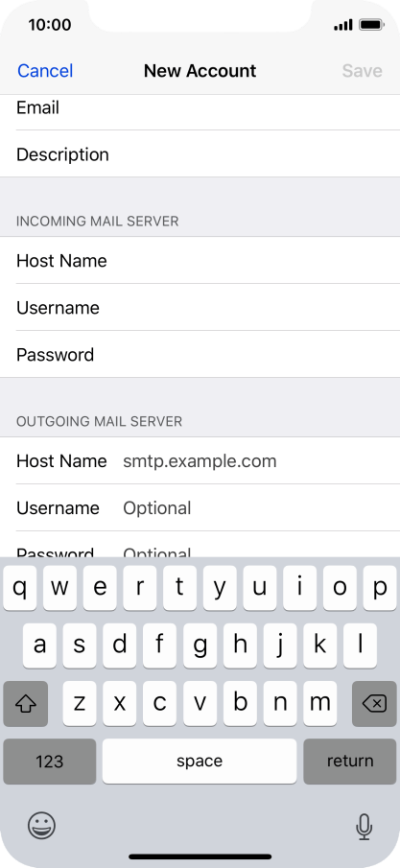
Task: Tap the letter g key
Action: (x=200, y=645)
